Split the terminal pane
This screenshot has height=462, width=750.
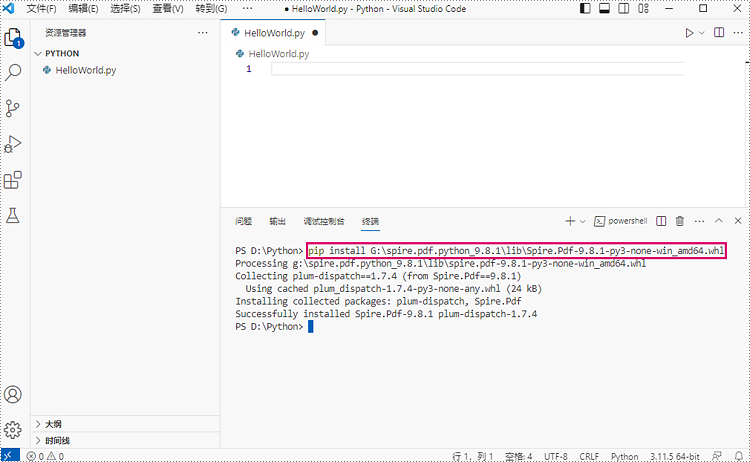coord(661,221)
